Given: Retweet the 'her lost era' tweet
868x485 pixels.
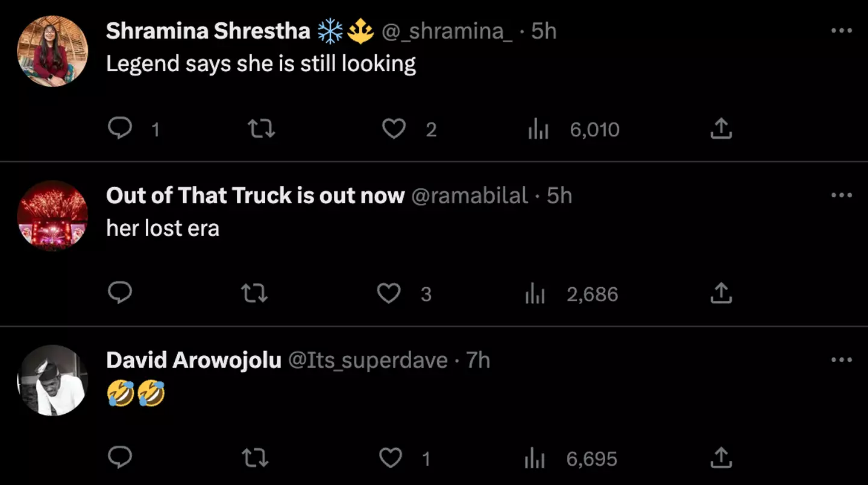Looking at the screenshot, I should pyautogui.click(x=254, y=293).
